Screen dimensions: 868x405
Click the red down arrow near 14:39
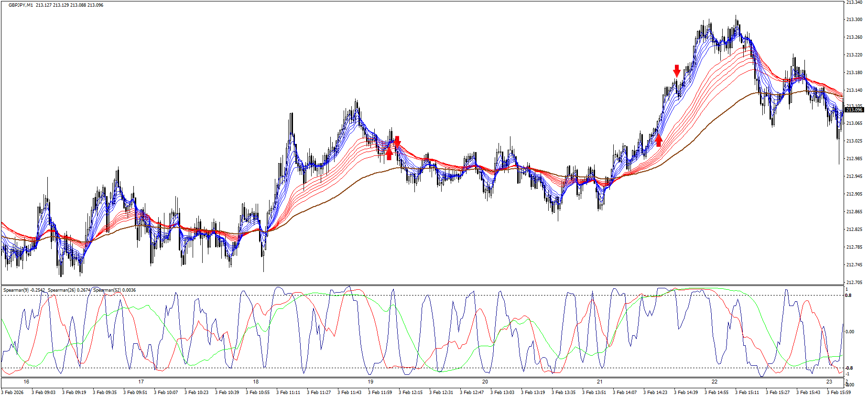pyautogui.click(x=676, y=70)
